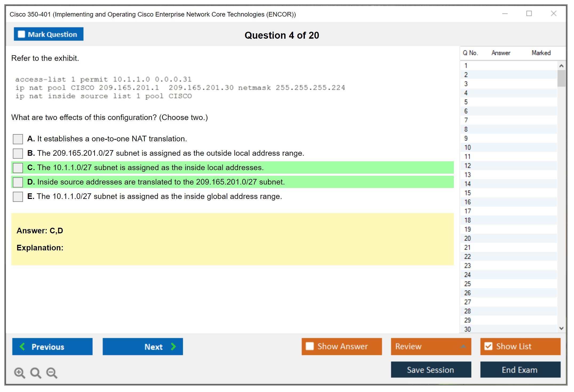The width and height of the screenshot is (574, 392).
Task: Check answer option C checkbox
Action: tap(18, 168)
